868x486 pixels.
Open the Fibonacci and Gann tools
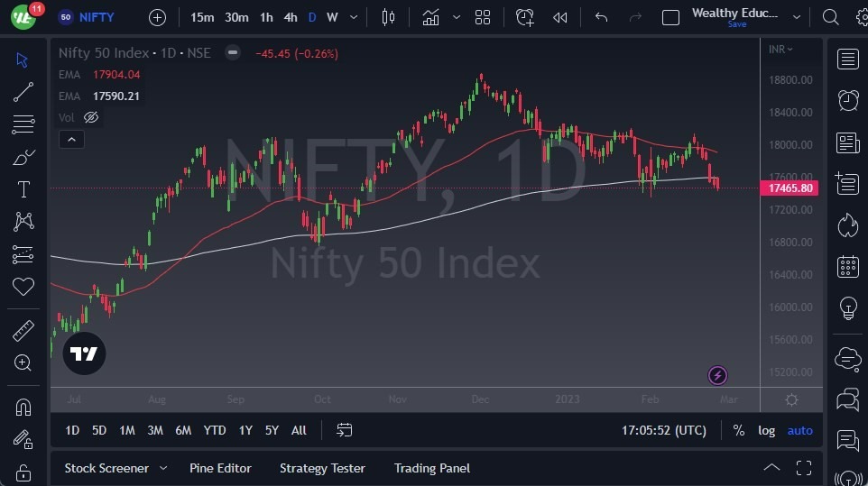[x=23, y=124]
